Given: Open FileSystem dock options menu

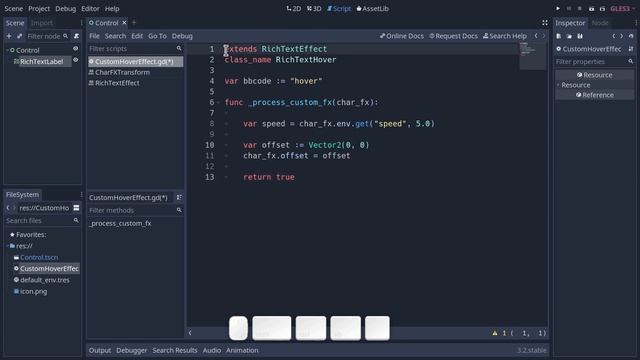Looking at the screenshot, I should coord(81,195).
